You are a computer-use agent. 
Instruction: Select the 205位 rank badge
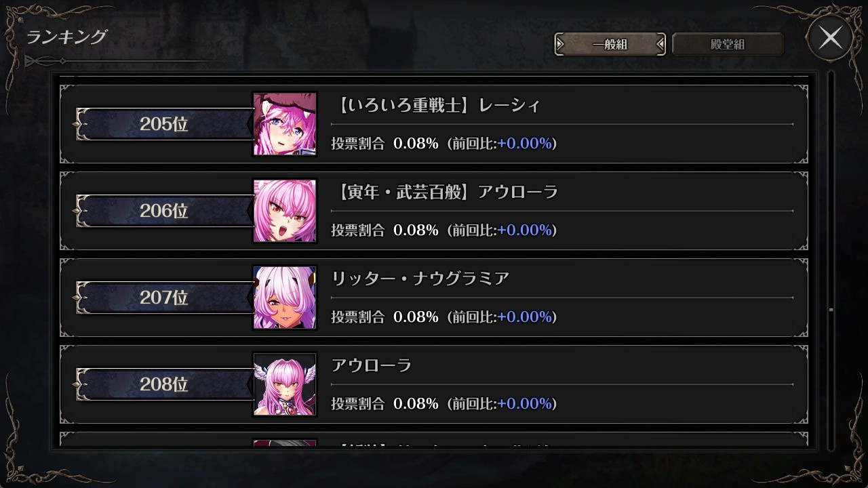163,124
